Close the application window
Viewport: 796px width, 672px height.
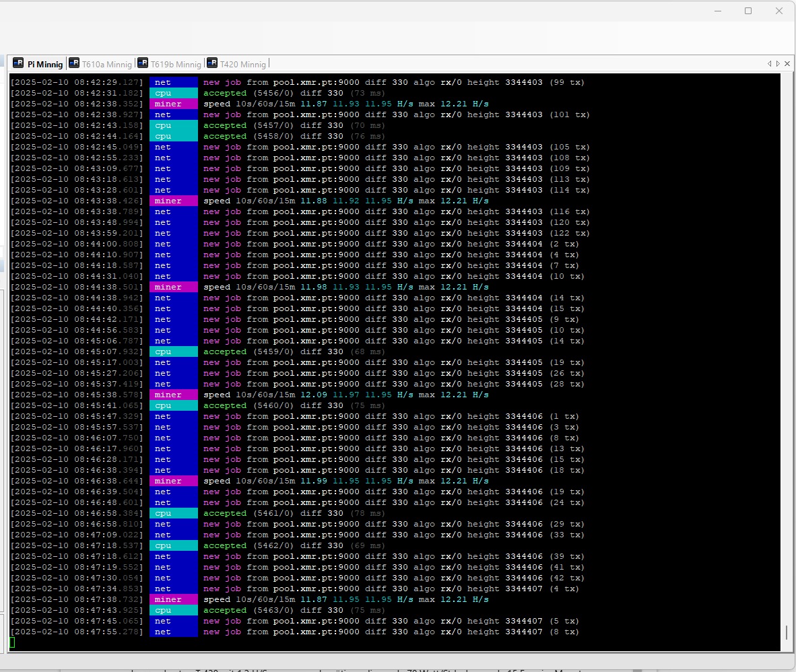pos(778,11)
